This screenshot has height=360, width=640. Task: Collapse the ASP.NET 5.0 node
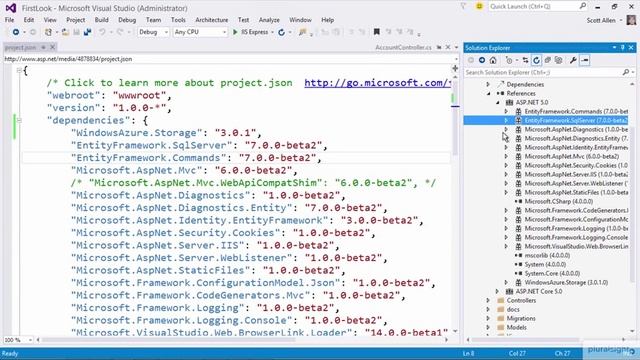[x=498, y=102]
